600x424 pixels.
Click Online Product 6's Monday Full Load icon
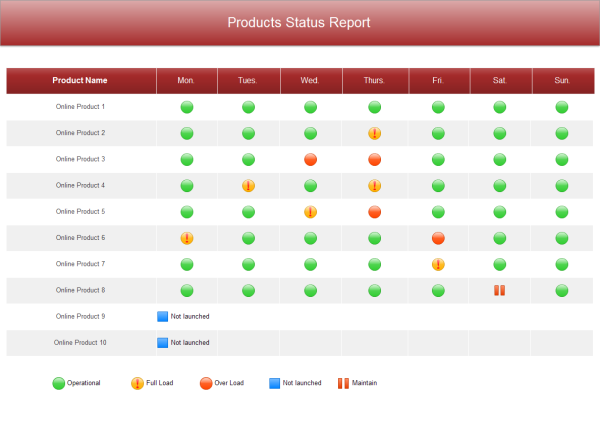pos(186,238)
